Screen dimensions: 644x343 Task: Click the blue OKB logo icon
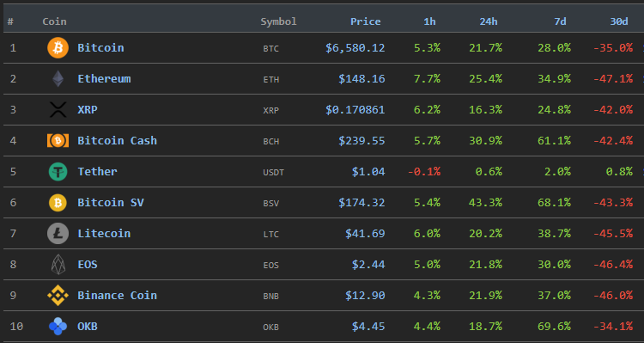(x=58, y=326)
